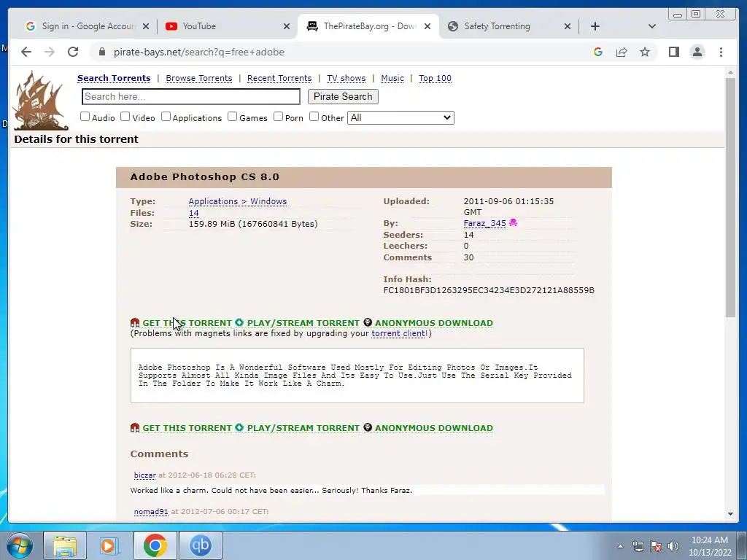
Task: Tick the Applications checkbox
Action: (166, 117)
